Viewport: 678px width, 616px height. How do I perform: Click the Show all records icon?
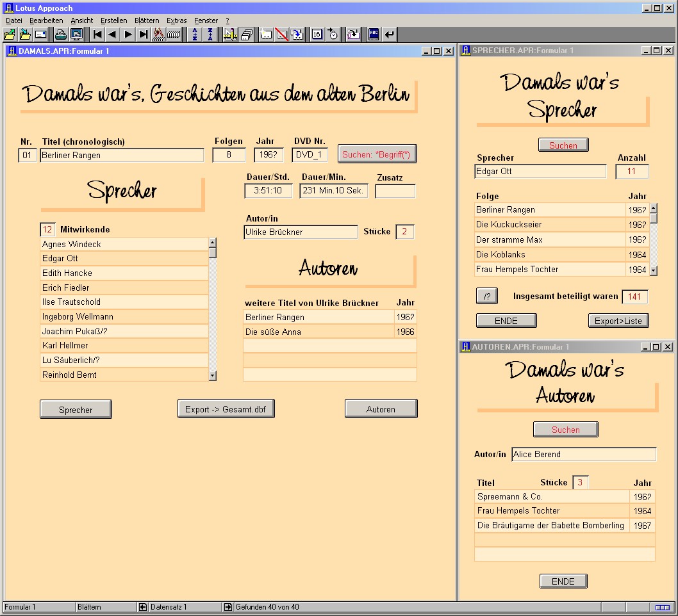(174, 35)
